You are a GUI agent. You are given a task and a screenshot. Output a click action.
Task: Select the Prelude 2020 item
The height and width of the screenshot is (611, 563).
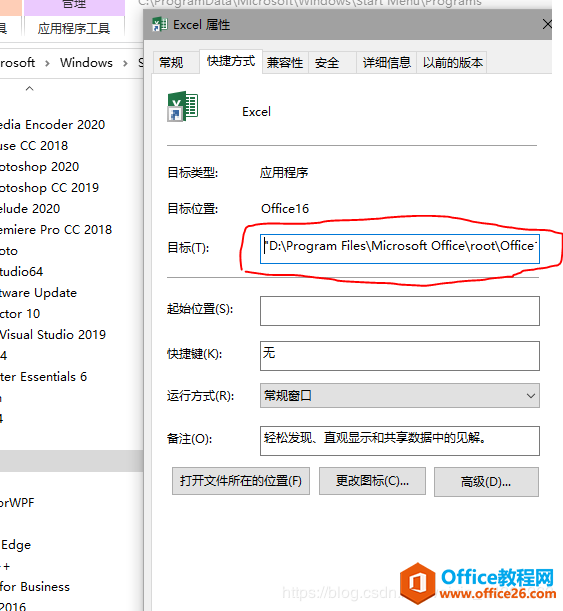tap(30, 209)
